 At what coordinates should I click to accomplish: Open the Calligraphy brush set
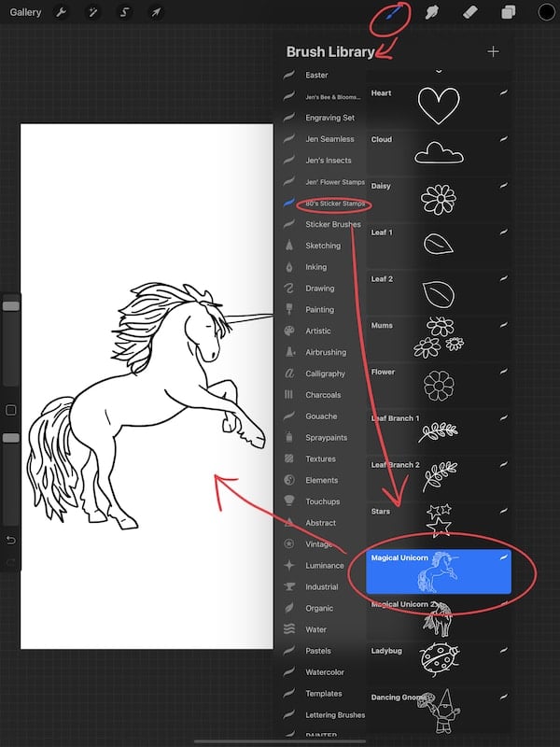click(x=324, y=373)
